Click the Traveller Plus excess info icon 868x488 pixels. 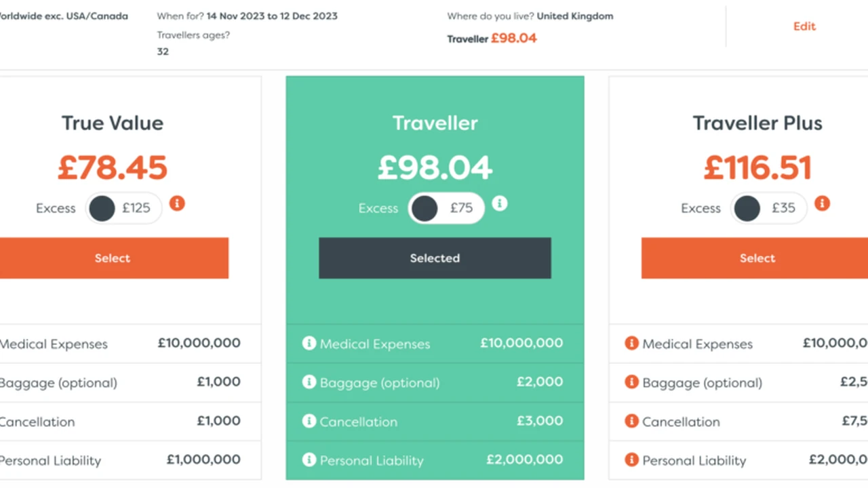(x=822, y=203)
